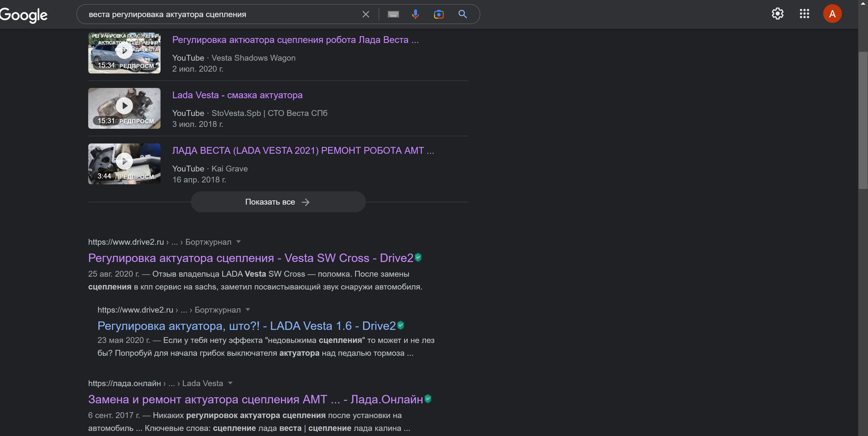Expand dropdown arrow beside indented Бортжурнал result

248,309
